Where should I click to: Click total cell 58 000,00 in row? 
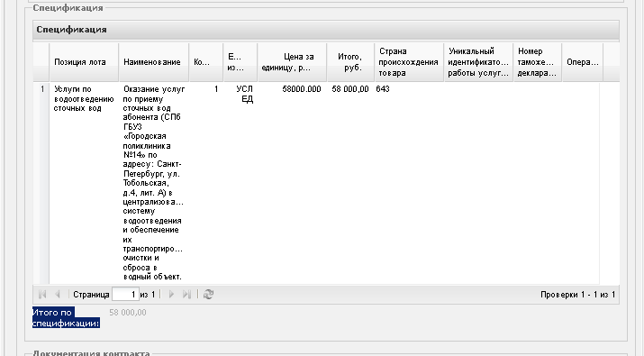[x=350, y=89]
